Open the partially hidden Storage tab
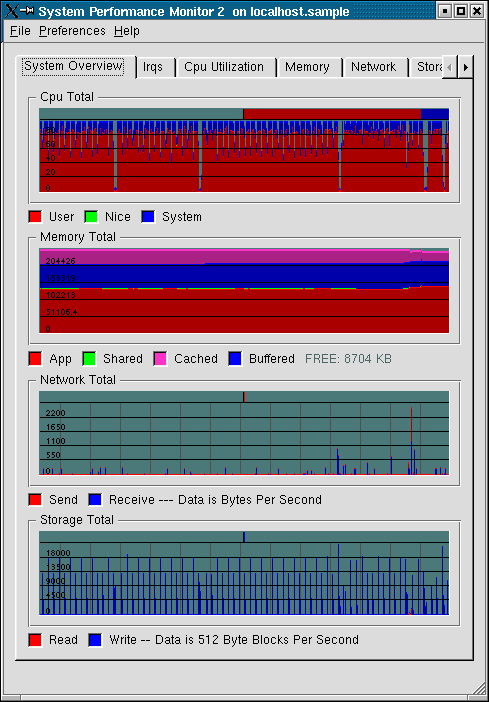This screenshot has height=702, width=489. click(426, 68)
